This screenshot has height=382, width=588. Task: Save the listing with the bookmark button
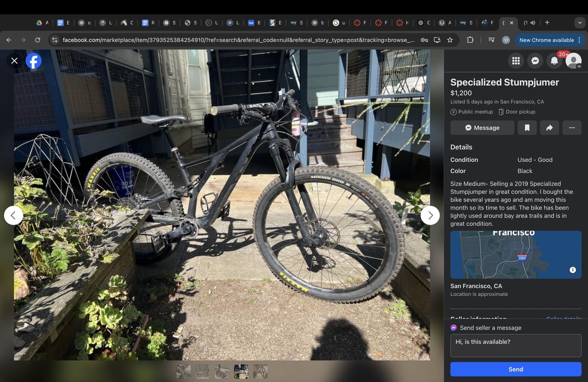527,128
